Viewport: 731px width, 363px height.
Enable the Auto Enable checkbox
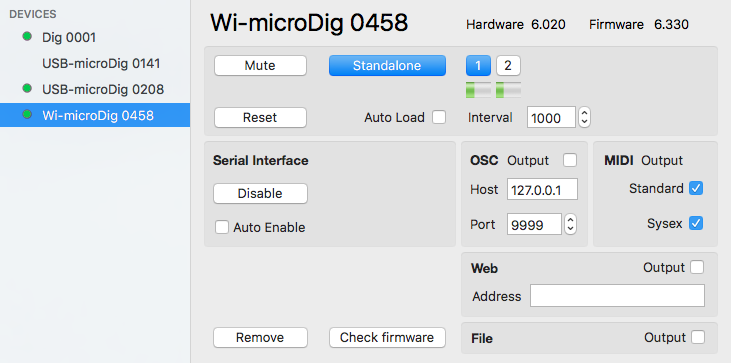coord(221,227)
